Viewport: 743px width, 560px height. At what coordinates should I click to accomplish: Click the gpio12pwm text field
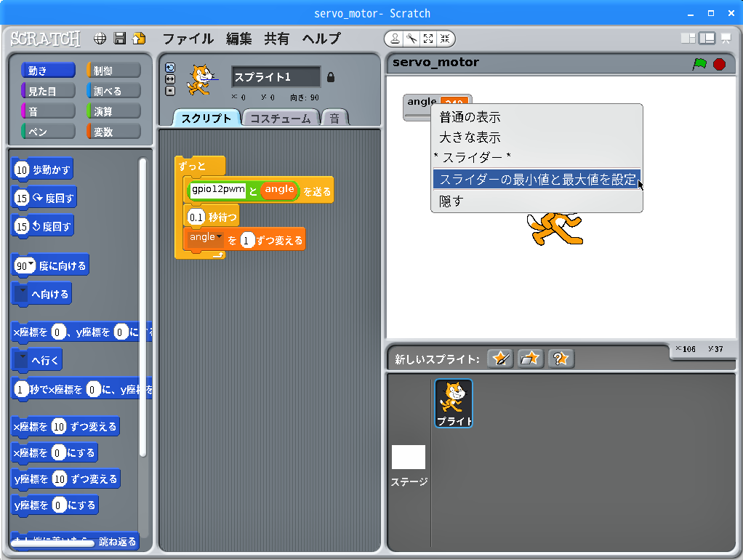(218, 190)
